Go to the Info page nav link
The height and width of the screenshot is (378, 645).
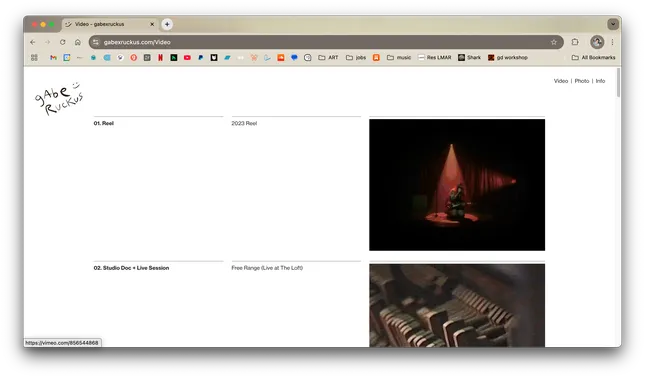point(600,81)
